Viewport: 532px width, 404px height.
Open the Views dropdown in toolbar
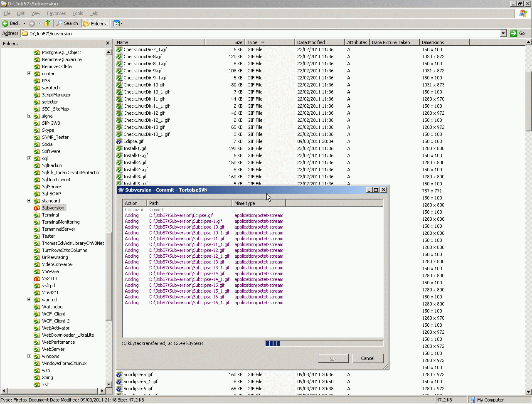118,23
